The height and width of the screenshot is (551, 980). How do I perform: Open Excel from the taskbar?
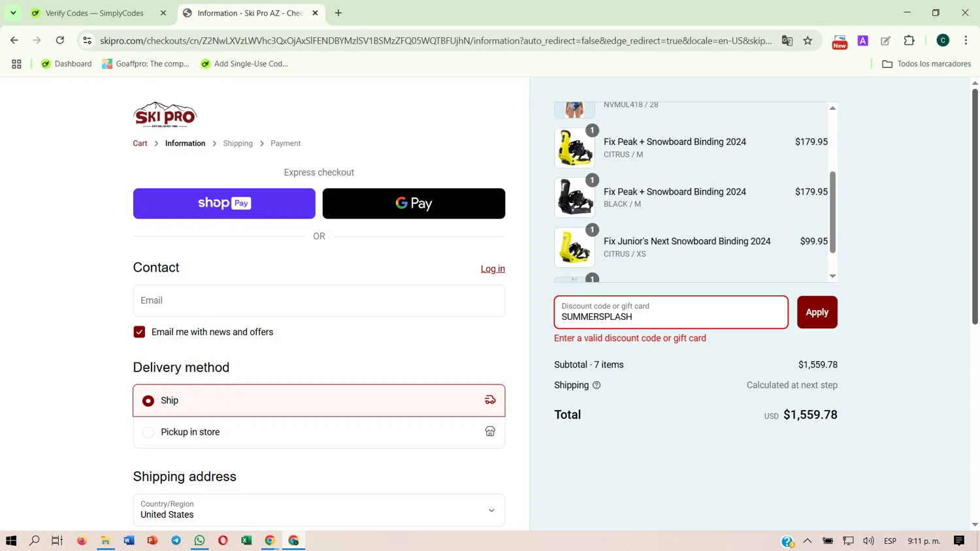coord(246,541)
